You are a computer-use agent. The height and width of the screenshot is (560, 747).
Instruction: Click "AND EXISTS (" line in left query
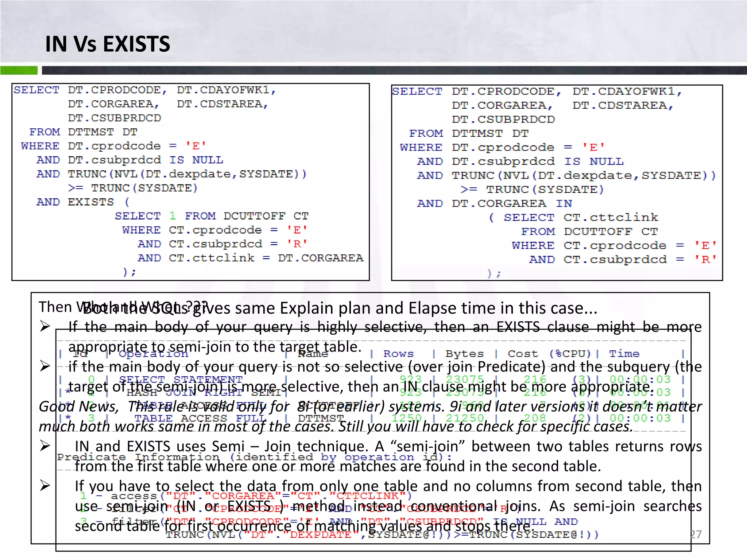pyautogui.click(x=83, y=202)
